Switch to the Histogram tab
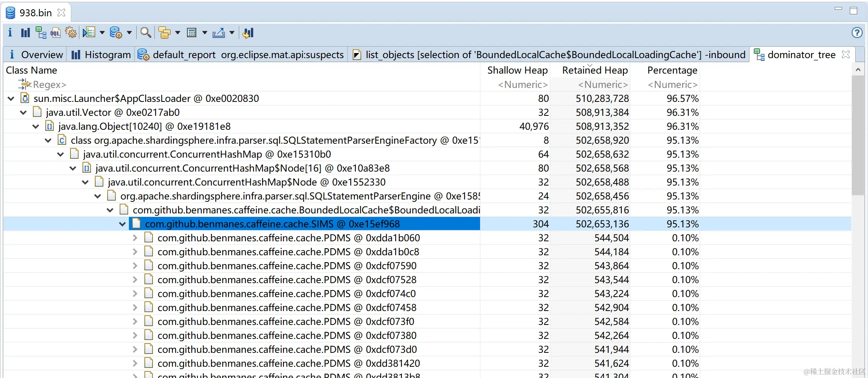Image resolution: width=868 pixels, height=378 pixels. (x=101, y=55)
